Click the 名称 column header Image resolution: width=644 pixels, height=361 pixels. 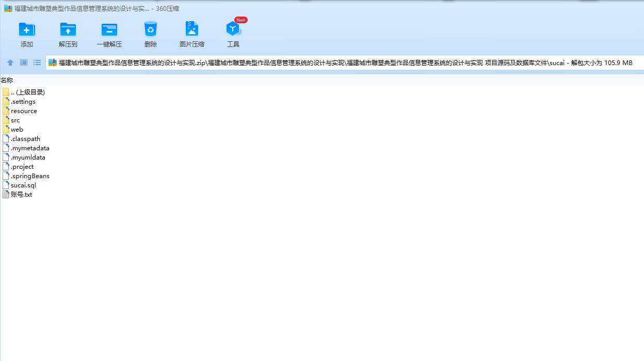click(x=7, y=80)
